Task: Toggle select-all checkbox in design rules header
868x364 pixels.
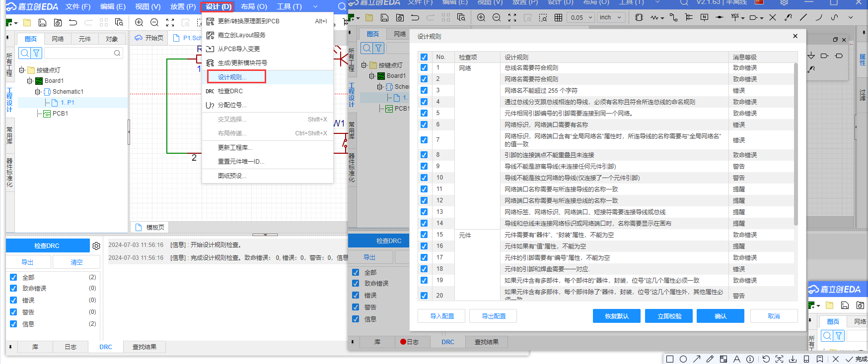Action: pyautogui.click(x=424, y=57)
